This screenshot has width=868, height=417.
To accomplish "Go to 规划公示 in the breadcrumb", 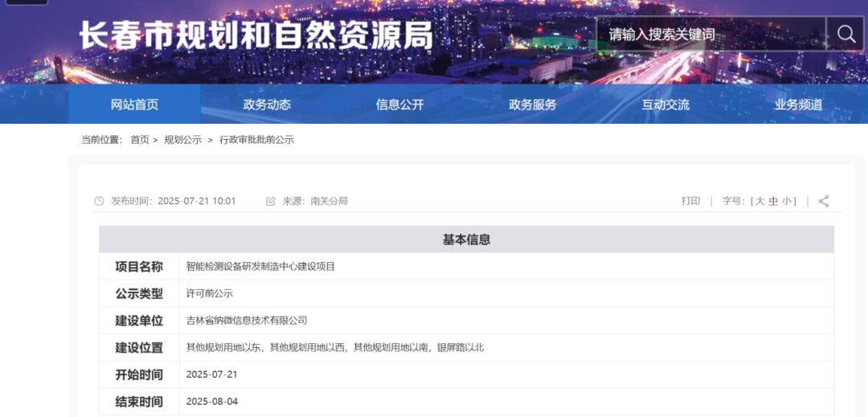I will [x=183, y=140].
